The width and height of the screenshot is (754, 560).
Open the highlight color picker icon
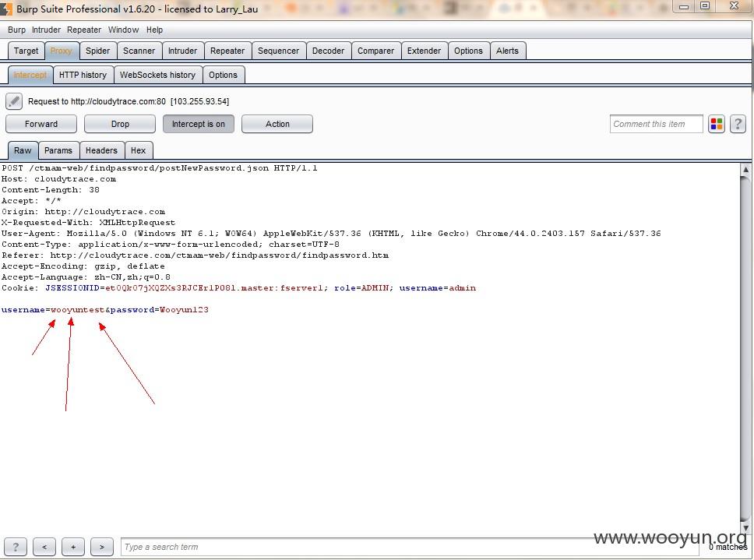click(717, 124)
